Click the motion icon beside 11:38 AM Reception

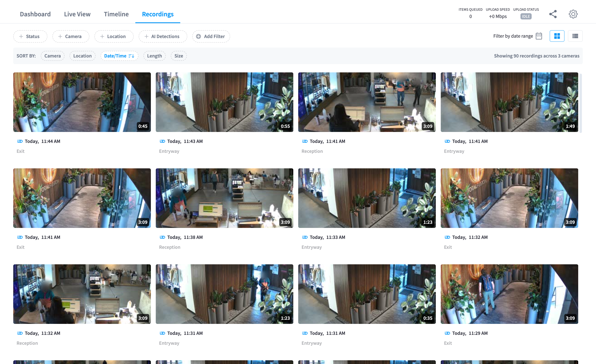(x=162, y=237)
